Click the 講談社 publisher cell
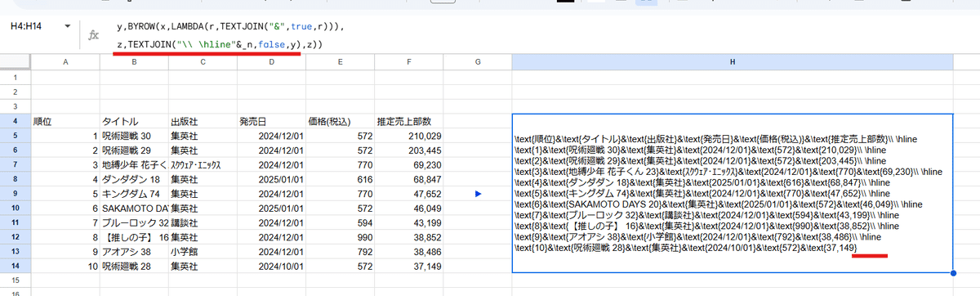This screenshot has width=980, height=296. (203, 223)
